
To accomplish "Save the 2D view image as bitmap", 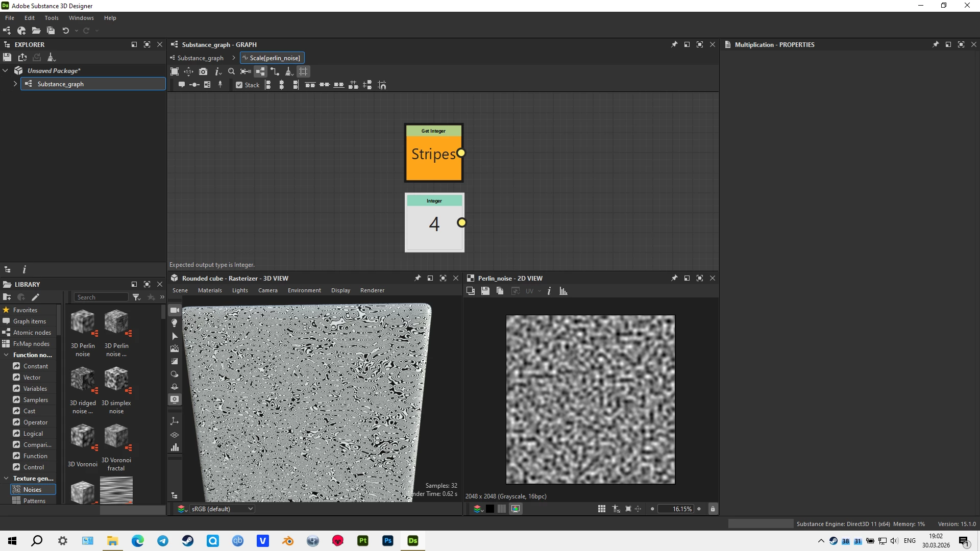I will [485, 291].
